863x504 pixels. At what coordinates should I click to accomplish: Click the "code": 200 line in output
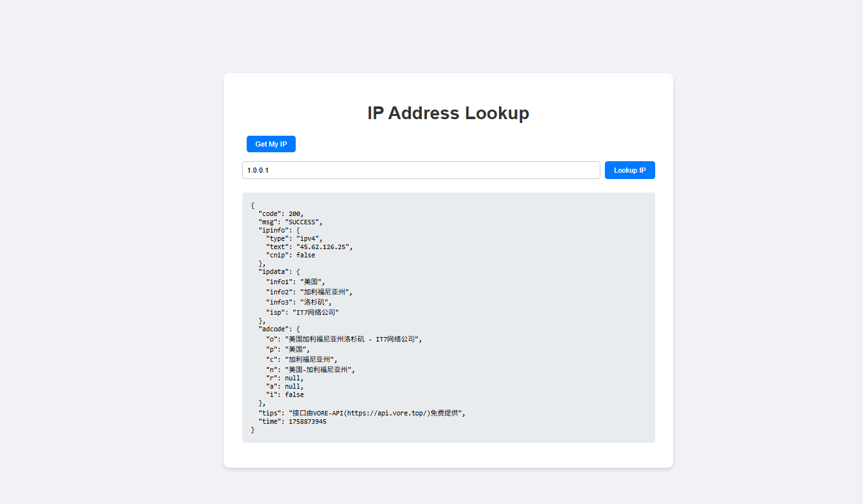pos(281,213)
